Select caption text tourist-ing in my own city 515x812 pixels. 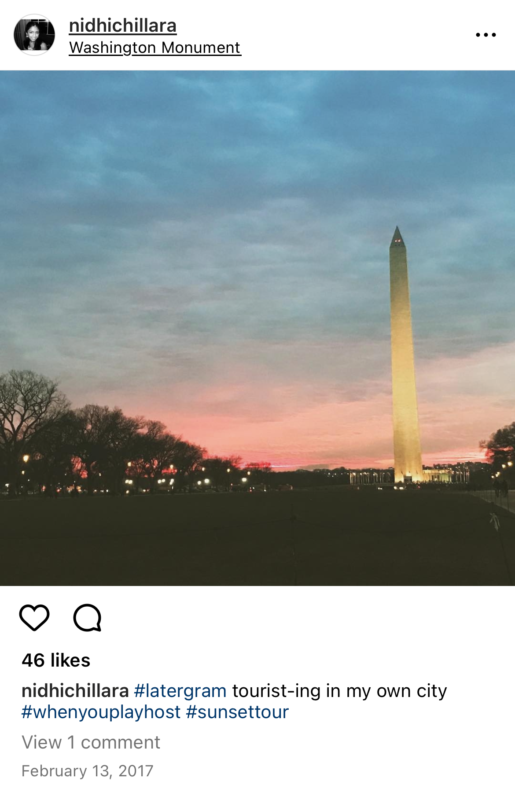tap(339, 691)
